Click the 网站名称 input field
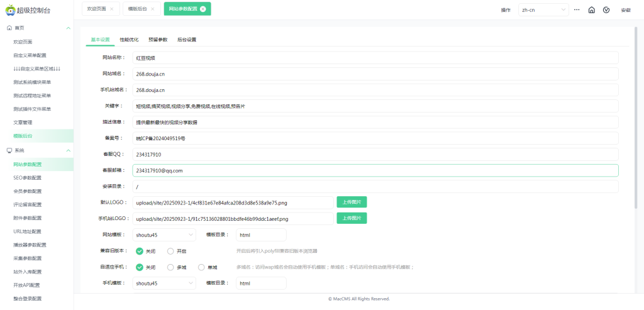This screenshot has height=310, width=644. tap(375, 57)
